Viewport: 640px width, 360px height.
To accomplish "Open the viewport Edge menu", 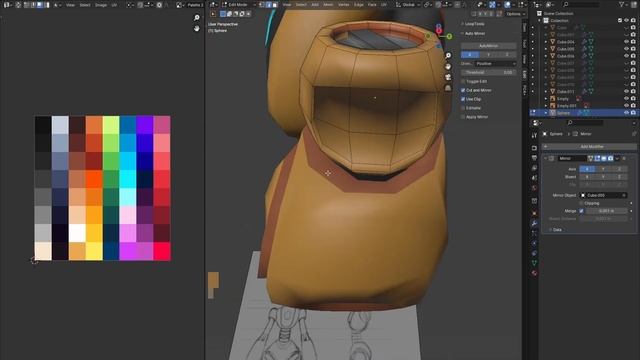I will click(x=358, y=5).
